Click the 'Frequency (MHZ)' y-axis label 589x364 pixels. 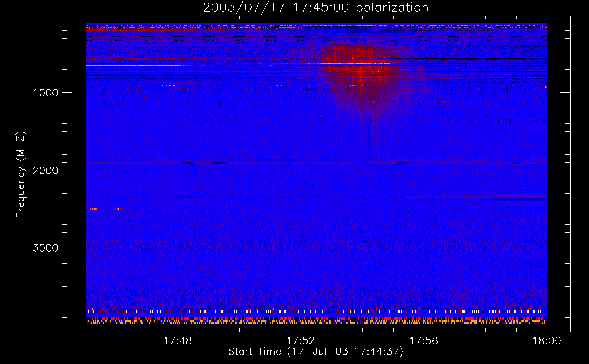tap(21, 174)
